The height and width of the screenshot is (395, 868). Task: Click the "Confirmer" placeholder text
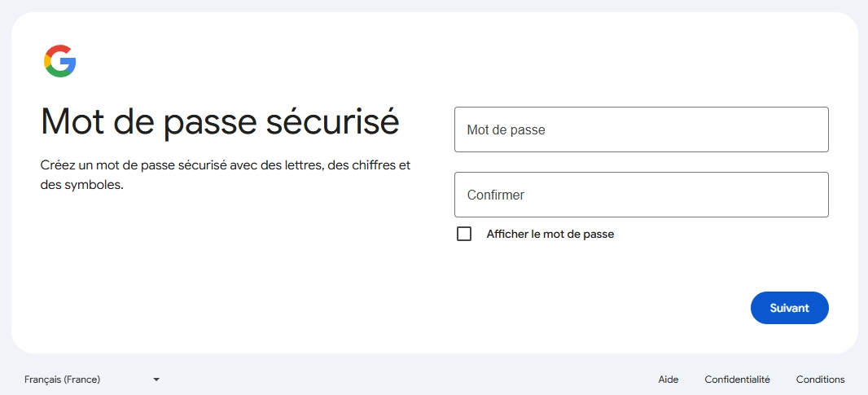point(495,195)
